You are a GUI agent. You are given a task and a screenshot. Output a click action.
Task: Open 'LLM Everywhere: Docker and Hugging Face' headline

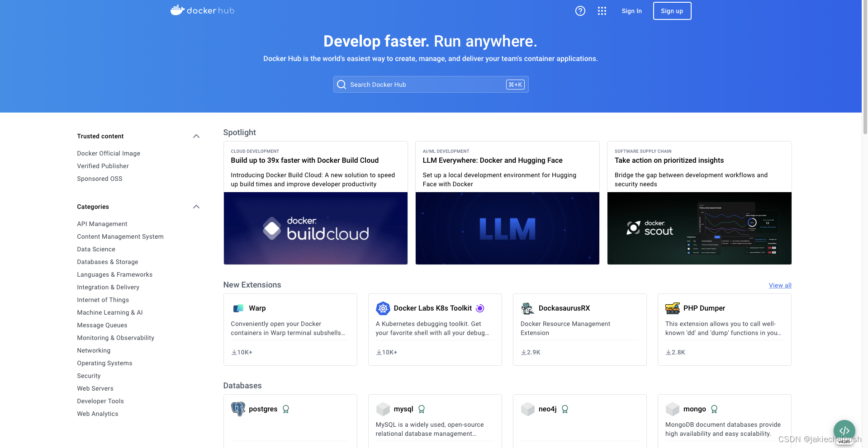coord(493,160)
